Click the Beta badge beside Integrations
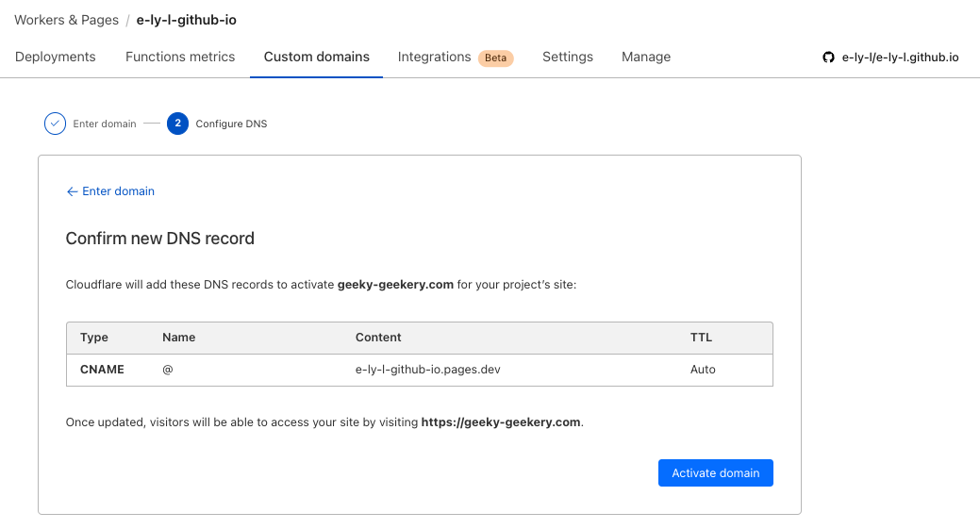Image resolution: width=980 pixels, height=529 pixels. [x=495, y=58]
